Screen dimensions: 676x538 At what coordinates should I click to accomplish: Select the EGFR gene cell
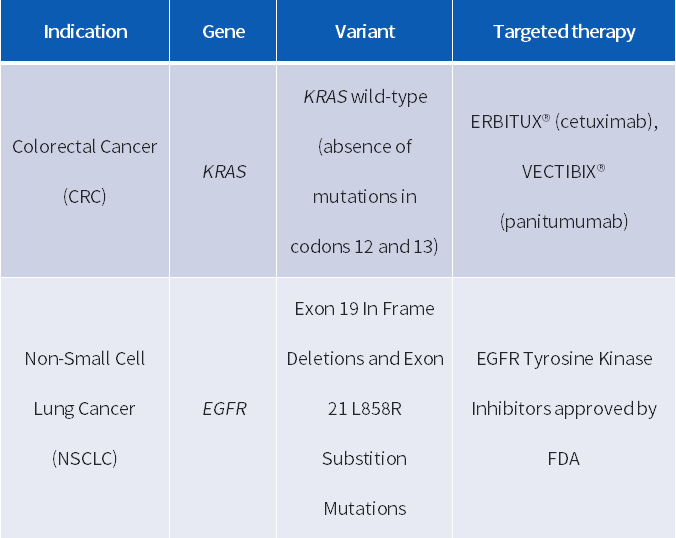(x=224, y=408)
